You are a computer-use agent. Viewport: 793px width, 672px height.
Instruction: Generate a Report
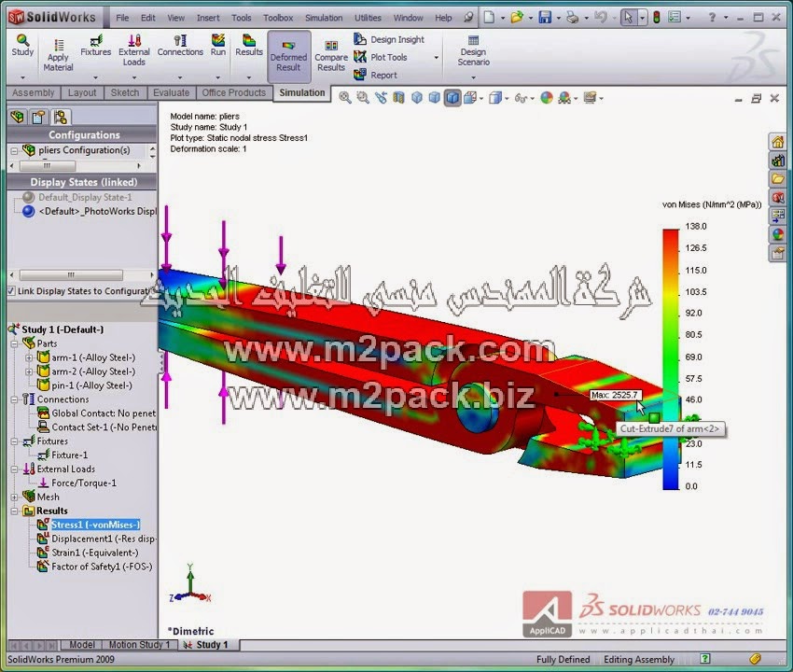tap(375, 75)
